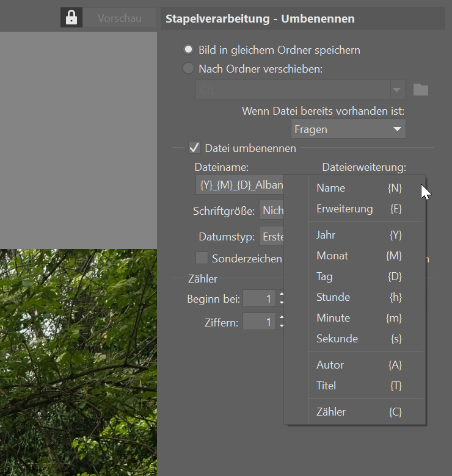Screen dimensions: 452x476
Task: Open the 'Fragen' dropdown for existing files
Action: tap(348, 129)
